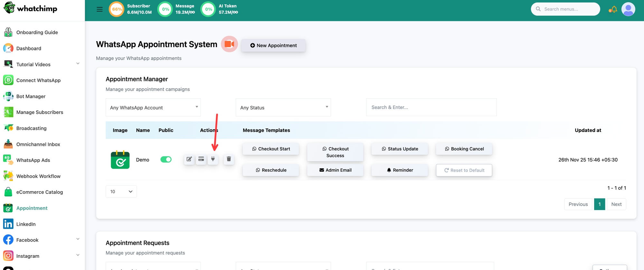This screenshot has height=270, width=644.
Task: Click the Connect WhatsApp icon
Action: [8, 80]
